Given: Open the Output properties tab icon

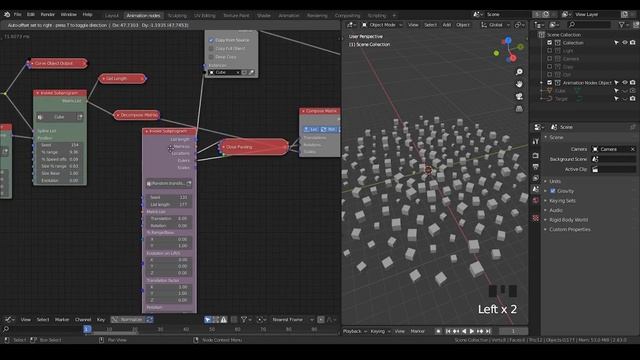Looking at the screenshot, I should click(536, 167).
